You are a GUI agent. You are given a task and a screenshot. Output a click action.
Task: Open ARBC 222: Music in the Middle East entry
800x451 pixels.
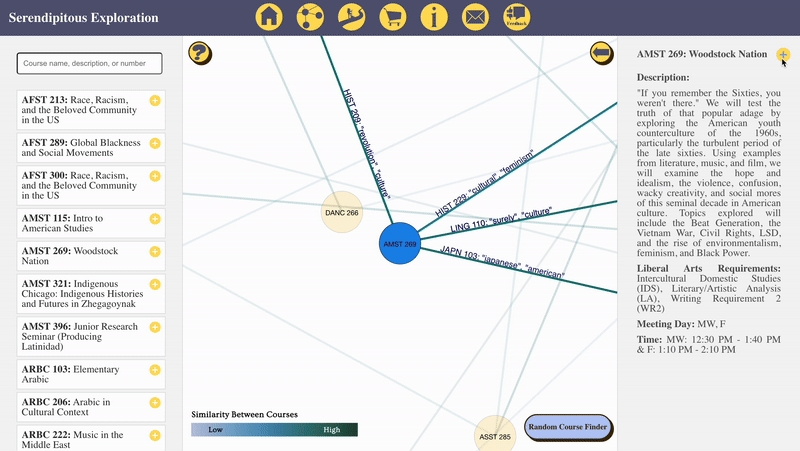point(91,438)
